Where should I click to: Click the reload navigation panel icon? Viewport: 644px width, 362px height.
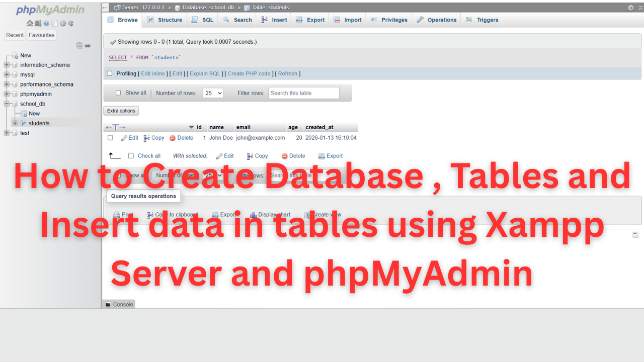point(71,24)
